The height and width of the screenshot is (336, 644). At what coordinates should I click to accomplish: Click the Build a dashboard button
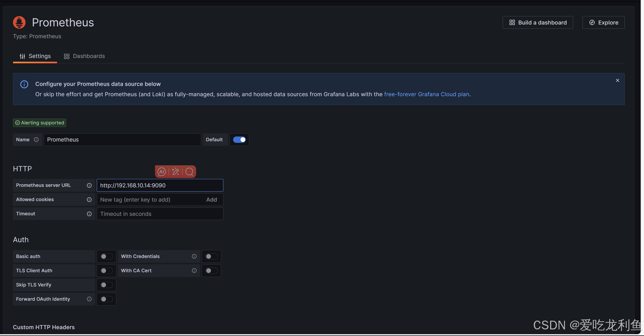point(538,22)
